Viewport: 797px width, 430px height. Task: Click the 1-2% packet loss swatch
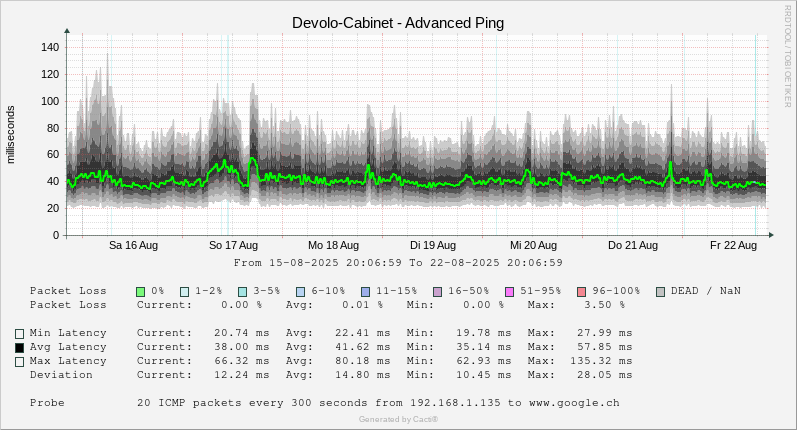click(185, 292)
